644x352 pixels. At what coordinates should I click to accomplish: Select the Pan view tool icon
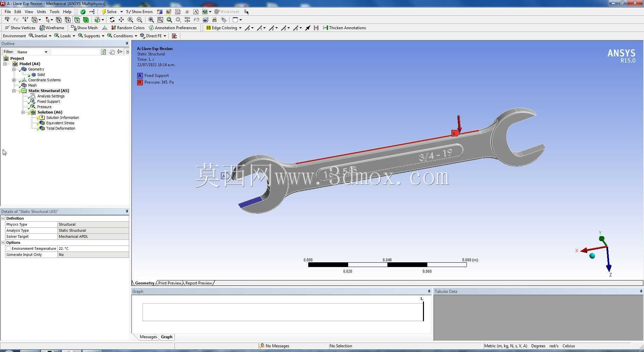121,20
